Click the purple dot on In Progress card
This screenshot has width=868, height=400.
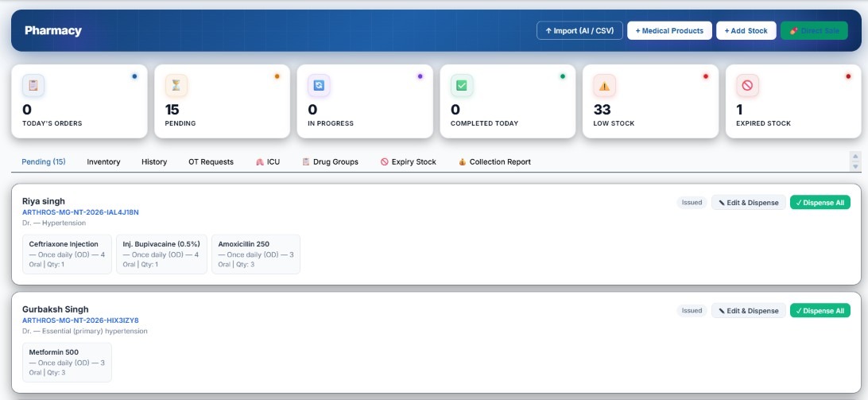point(420,76)
